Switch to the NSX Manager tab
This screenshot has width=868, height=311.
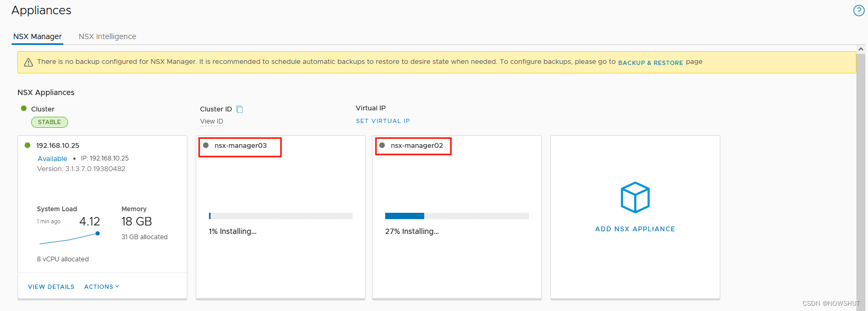click(x=37, y=36)
